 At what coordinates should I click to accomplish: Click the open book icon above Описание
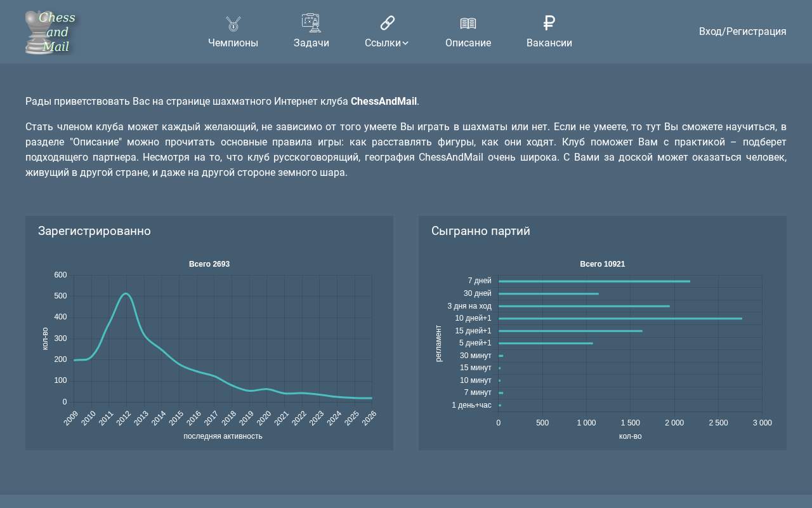[468, 23]
